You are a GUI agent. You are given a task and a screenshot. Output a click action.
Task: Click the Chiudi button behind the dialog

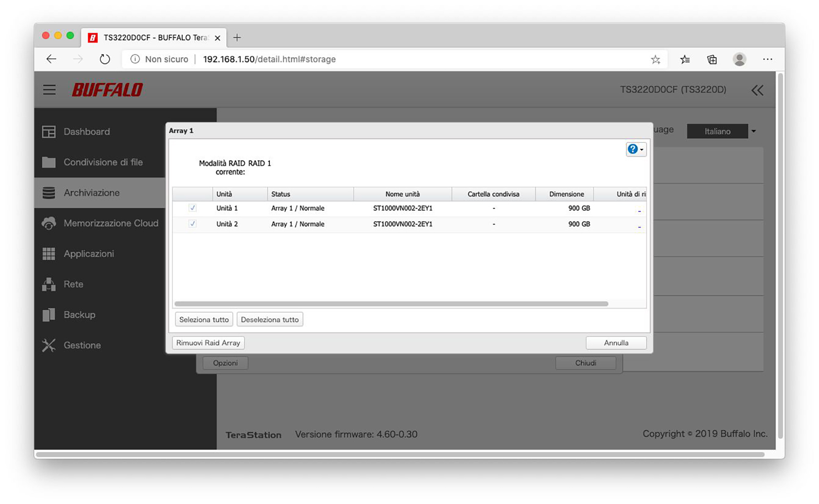click(x=586, y=363)
